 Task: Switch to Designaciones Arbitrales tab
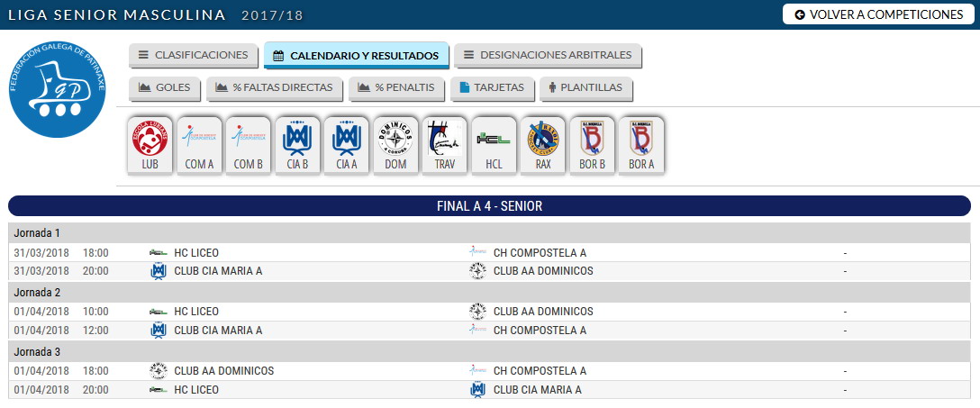tap(548, 55)
